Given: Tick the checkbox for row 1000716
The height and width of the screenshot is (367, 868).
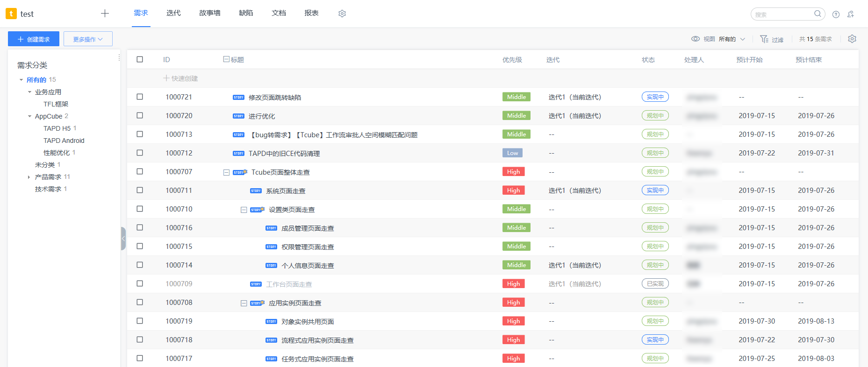Looking at the screenshot, I should (140, 227).
